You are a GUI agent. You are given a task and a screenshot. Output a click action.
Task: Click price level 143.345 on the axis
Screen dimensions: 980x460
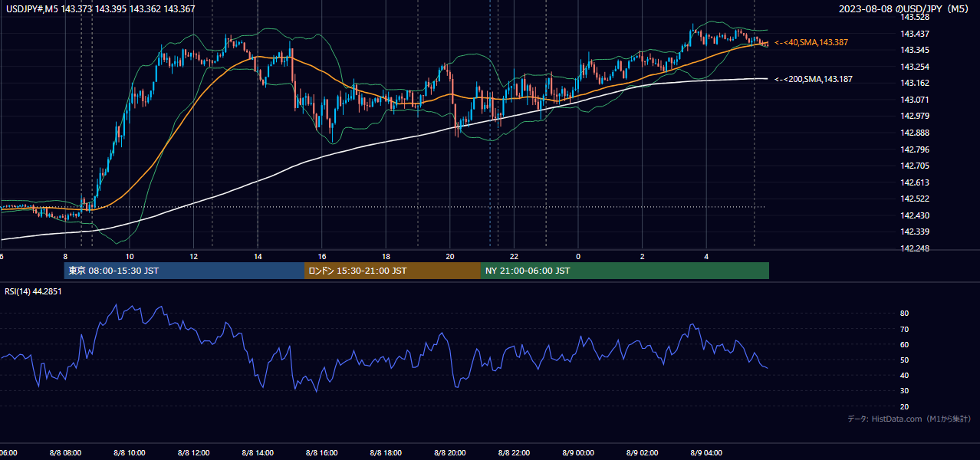click(915, 50)
